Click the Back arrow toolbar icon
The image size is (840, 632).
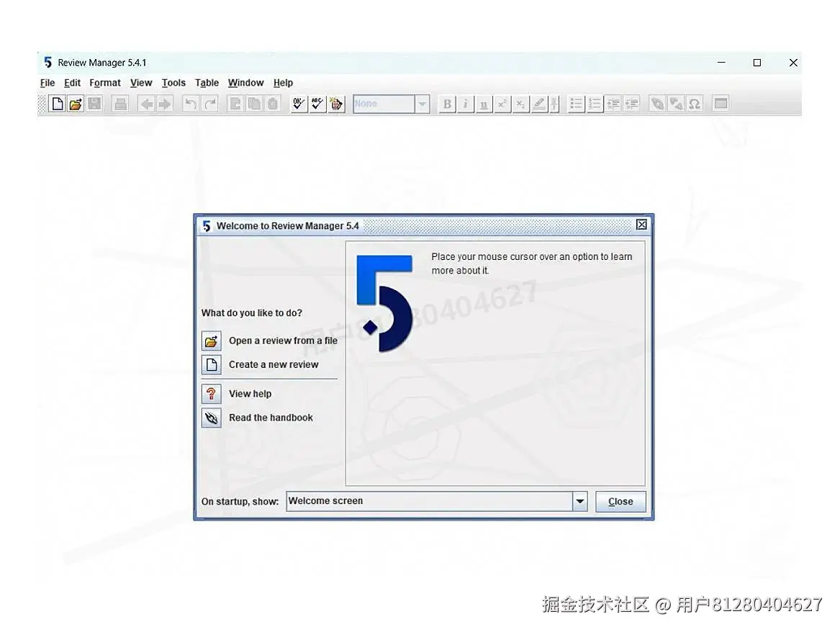pyautogui.click(x=146, y=104)
